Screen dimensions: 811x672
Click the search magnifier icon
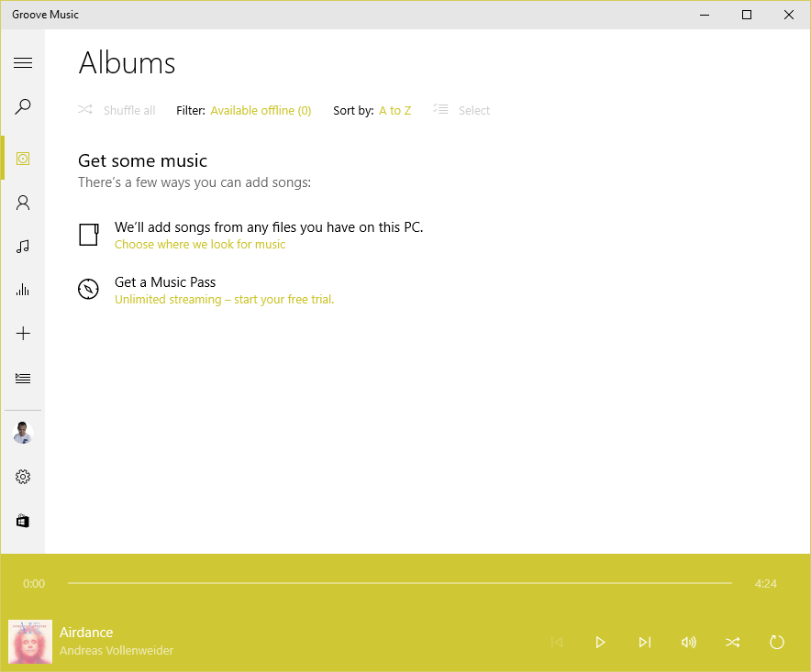tap(23, 107)
